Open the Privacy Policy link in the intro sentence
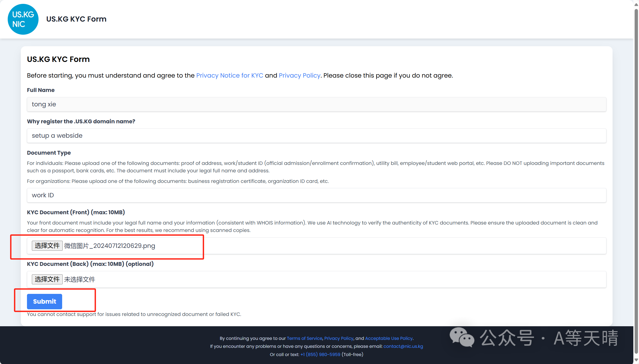The image size is (639, 364). (299, 76)
